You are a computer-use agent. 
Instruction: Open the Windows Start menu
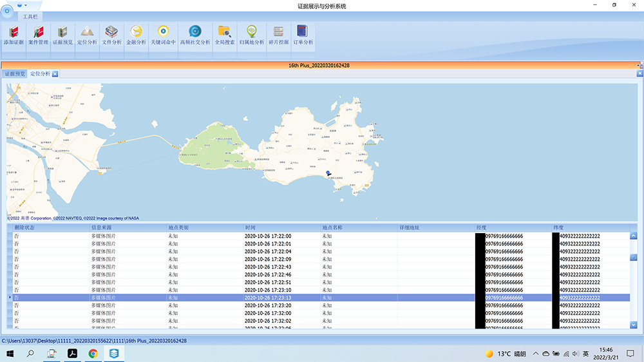pyautogui.click(x=10, y=354)
